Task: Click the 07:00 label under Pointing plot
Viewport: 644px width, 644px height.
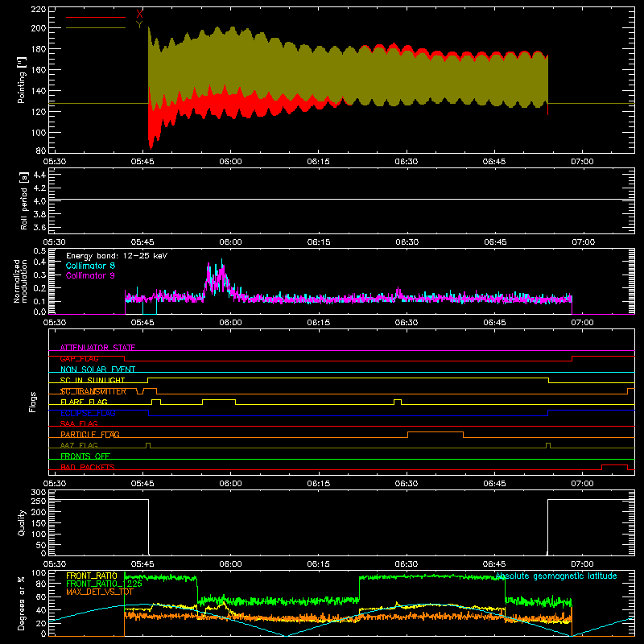Action: point(582,162)
